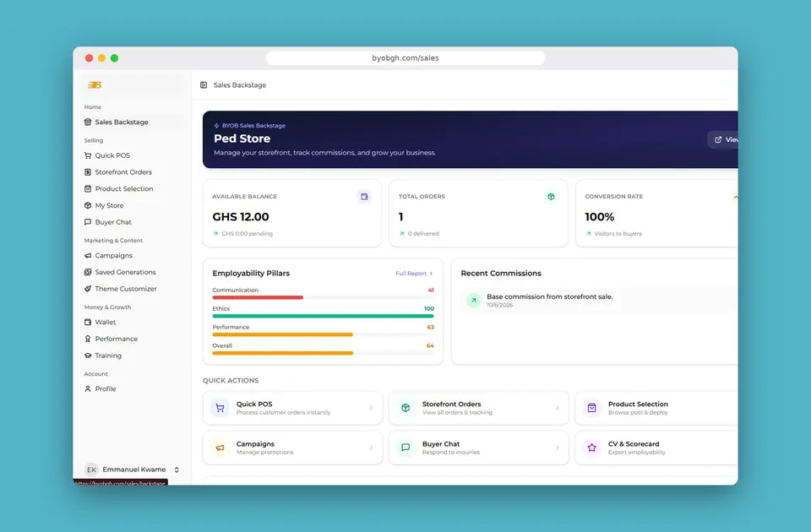Viewport: 811px width, 532px height.
Task: Open the Full Report link
Action: [x=414, y=274]
